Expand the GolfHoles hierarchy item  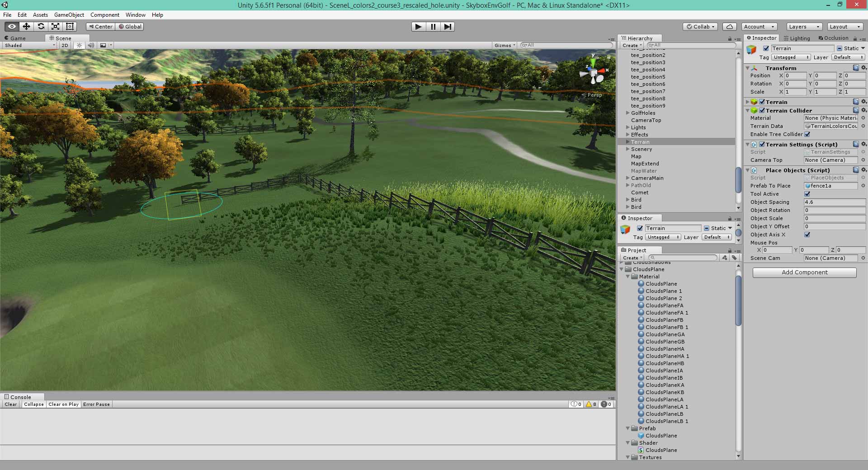(x=628, y=113)
